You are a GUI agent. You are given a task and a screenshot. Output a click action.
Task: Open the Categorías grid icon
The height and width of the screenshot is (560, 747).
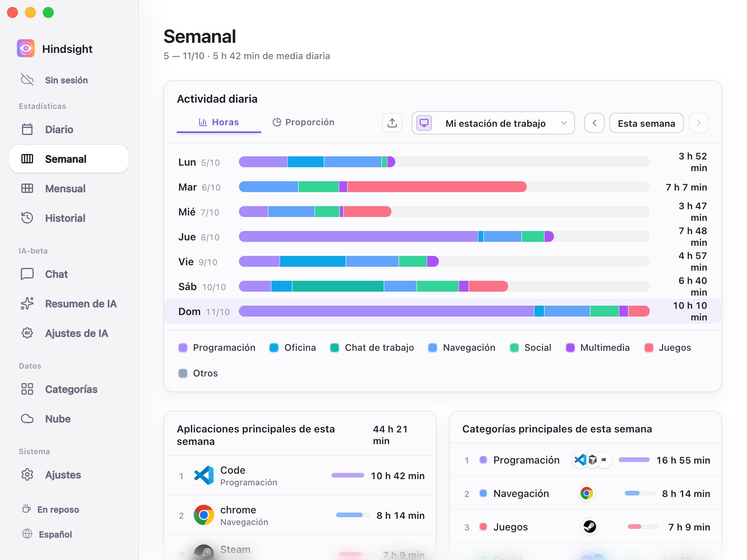pos(27,389)
